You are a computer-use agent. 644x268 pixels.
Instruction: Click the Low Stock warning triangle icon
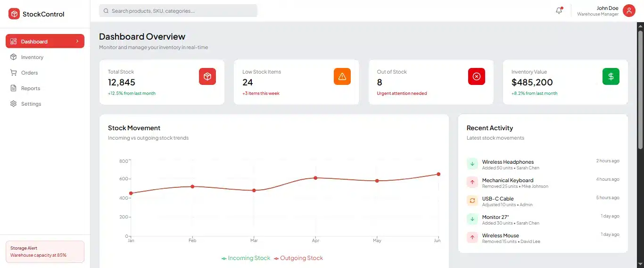click(342, 76)
